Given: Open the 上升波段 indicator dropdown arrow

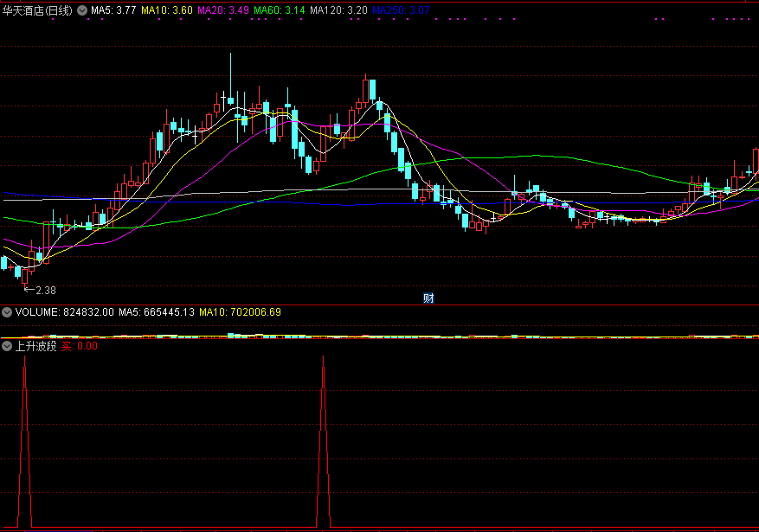Looking at the screenshot, I should pyautogui.click(x=7, y=346).
